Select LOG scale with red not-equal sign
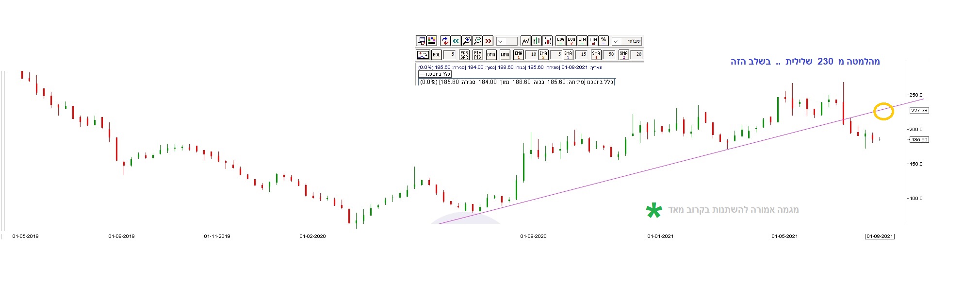Screen dimensions: 980x303 (x=572, y=41)
